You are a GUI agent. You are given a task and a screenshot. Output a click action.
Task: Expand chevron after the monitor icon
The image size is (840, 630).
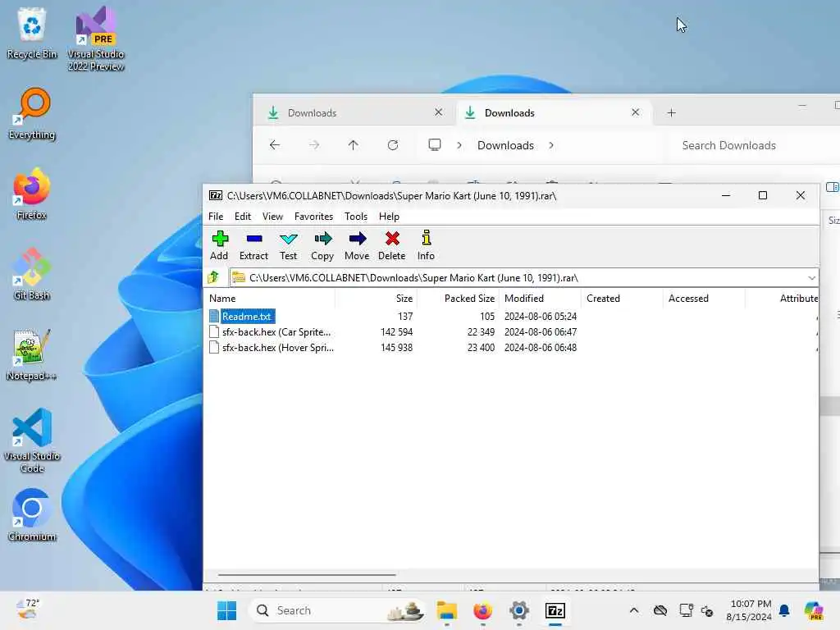(459, 145)
